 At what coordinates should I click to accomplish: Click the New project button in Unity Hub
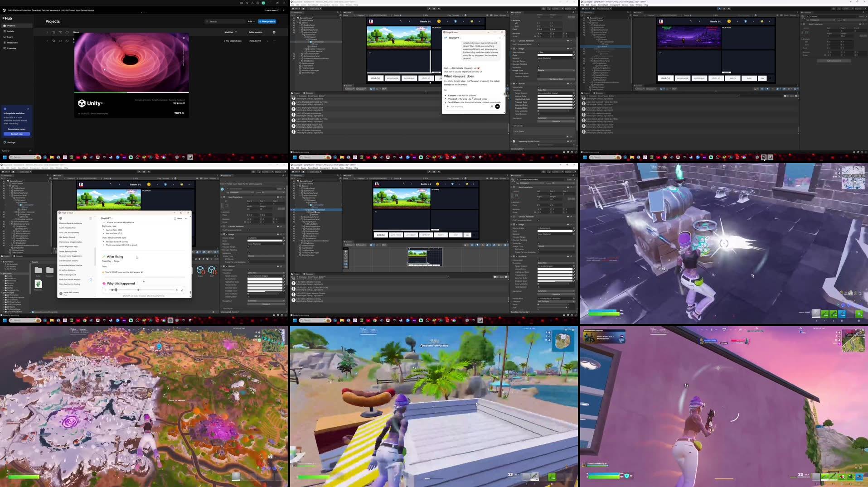267,21
